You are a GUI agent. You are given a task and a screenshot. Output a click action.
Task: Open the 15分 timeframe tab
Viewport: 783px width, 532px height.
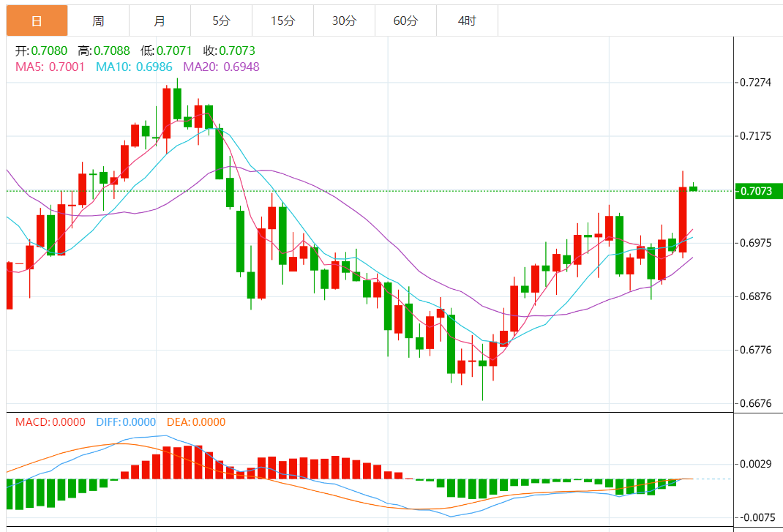tap(282, 20)
